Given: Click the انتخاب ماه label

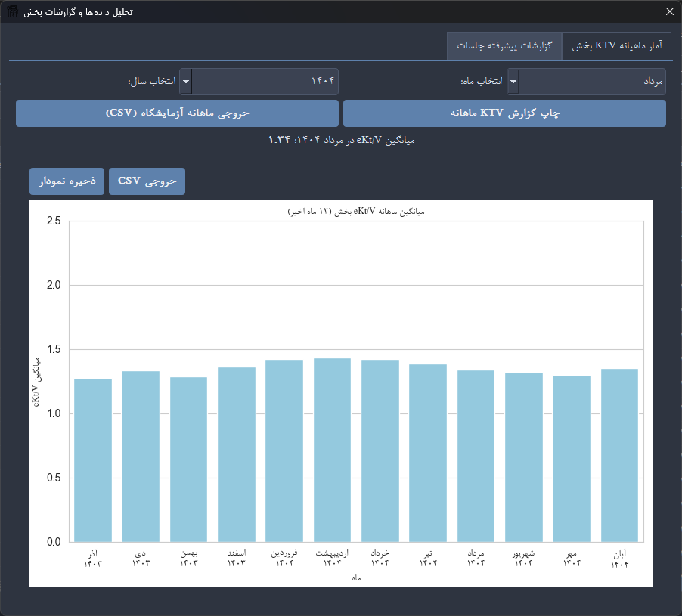Looking at the screenshot, I should pyautogui.click(x=482, y=82).
